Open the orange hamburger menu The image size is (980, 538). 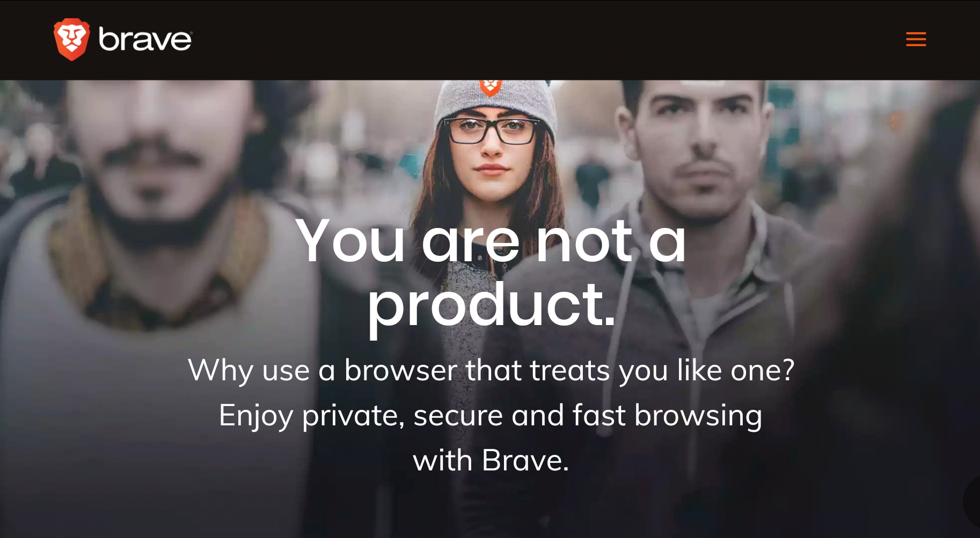916,39
